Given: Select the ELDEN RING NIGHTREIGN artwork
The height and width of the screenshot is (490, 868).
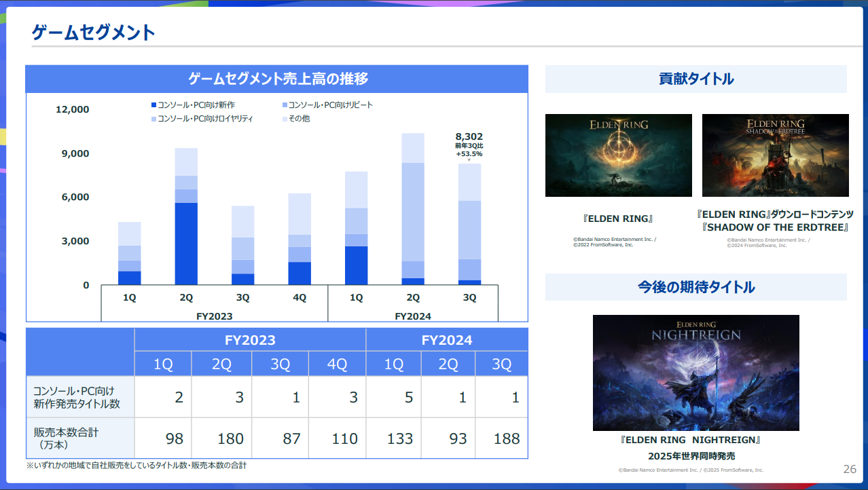Looking at the screenshot, I should click(695, 373).
